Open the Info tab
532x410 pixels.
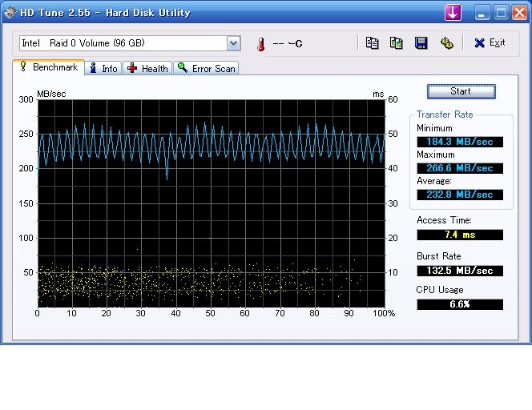103,69
